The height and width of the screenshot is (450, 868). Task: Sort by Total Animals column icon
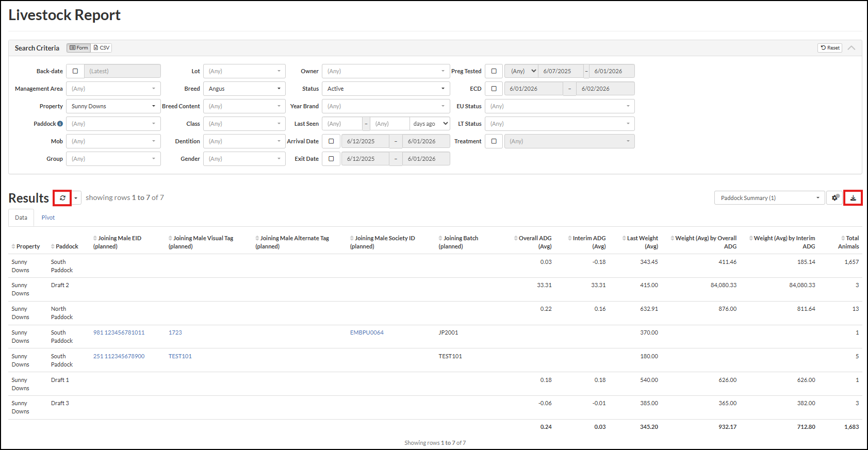click(843, 238)
